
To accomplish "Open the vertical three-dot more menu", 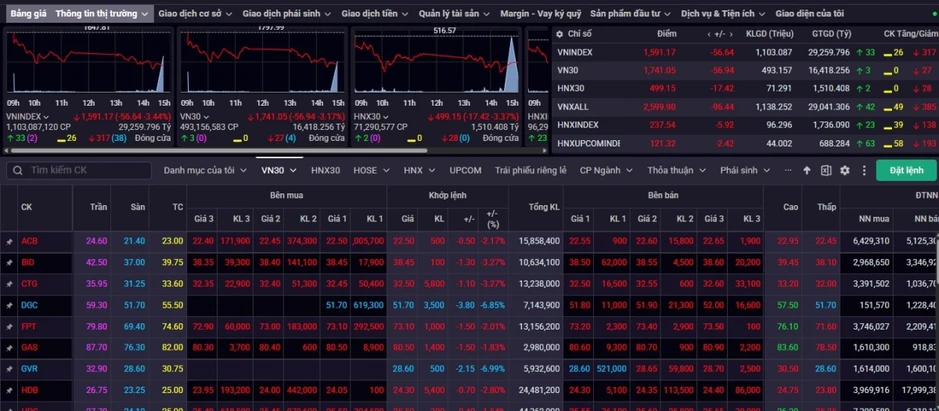I will (x=864, y=170).
